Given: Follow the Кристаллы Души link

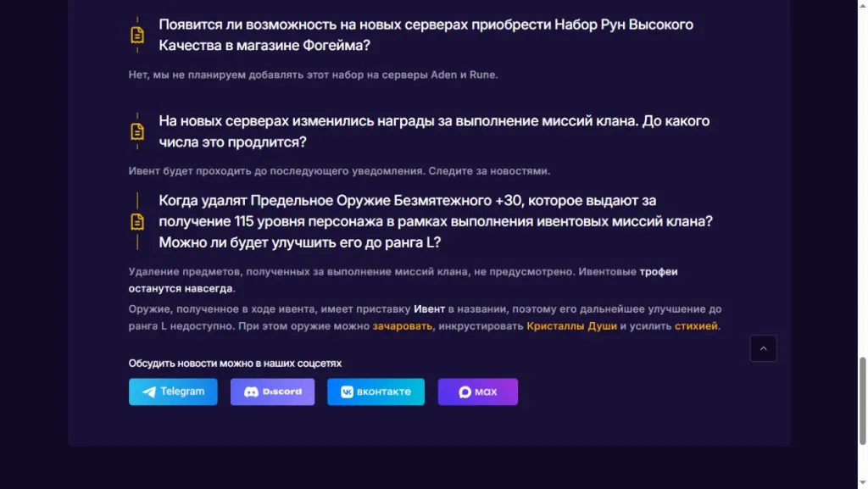Looking at the screenshot, I should (x=571, y=325).
